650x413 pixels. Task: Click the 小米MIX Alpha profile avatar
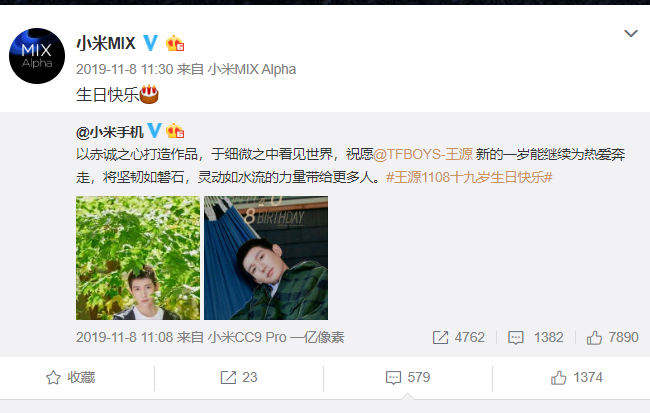pyautogui.click(x=37, y=56)
